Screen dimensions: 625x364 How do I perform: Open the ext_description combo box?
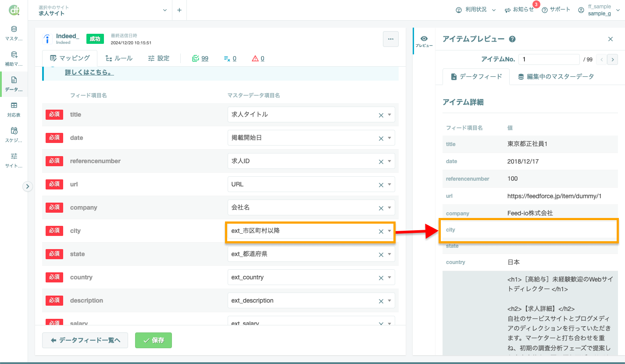(311, 300)
